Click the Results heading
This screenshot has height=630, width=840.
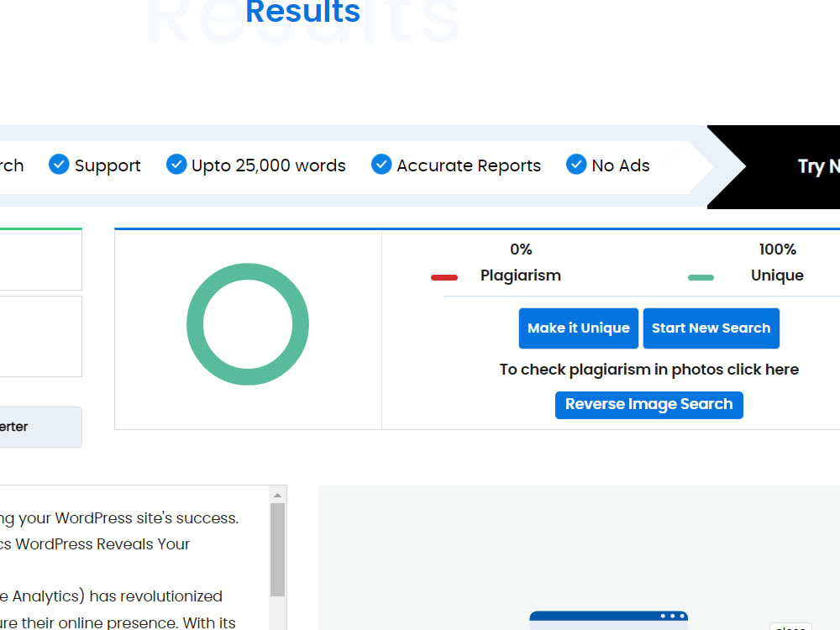302,12
